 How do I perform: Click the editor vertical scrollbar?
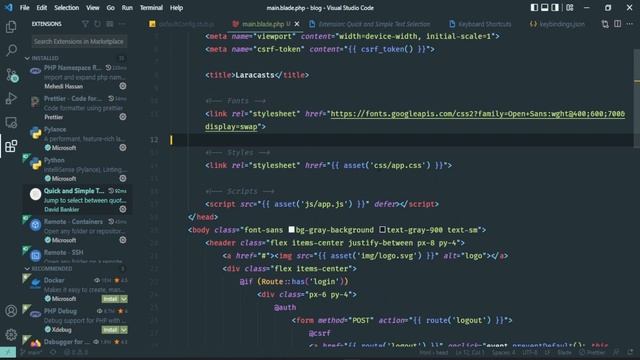[636, 98]
